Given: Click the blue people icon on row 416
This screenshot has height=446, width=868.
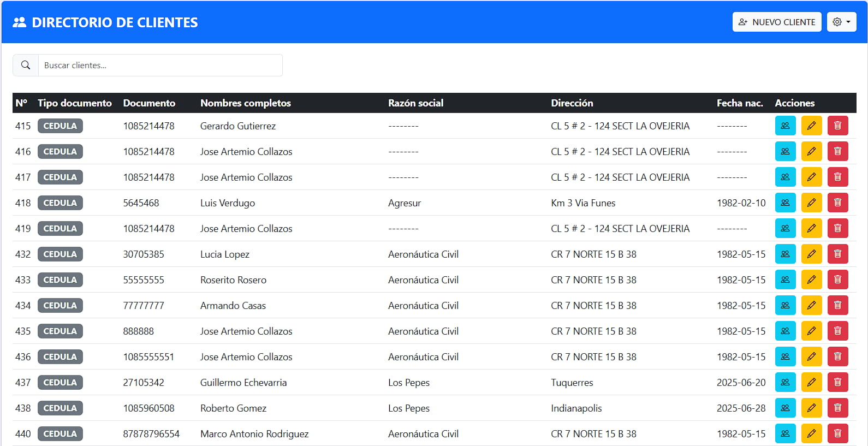Looking at the screenshot, I should (x=785, y=151).
